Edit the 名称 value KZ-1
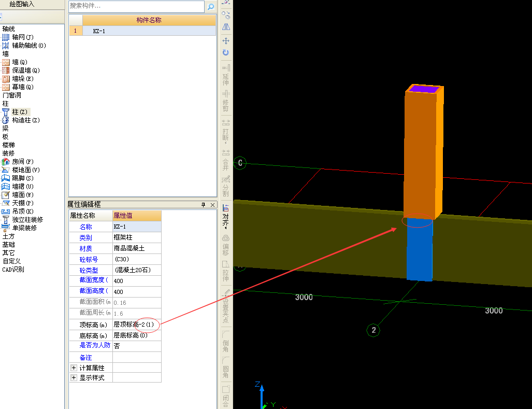 [137, 227]
